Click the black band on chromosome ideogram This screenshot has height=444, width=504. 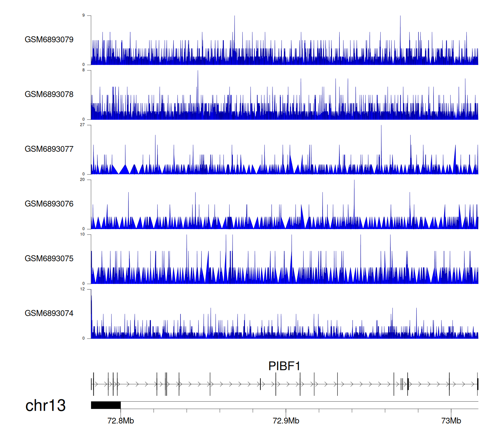[x=106, y=405]
